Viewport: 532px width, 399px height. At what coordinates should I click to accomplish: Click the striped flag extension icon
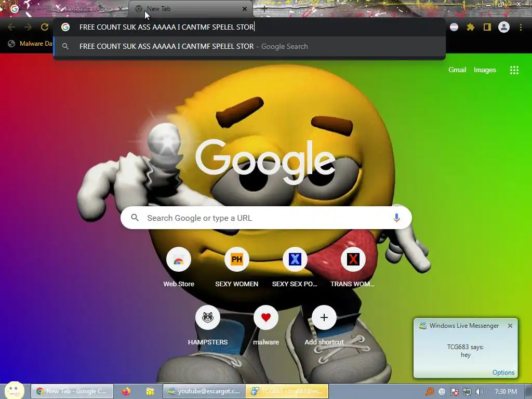[x=454, y=27]
